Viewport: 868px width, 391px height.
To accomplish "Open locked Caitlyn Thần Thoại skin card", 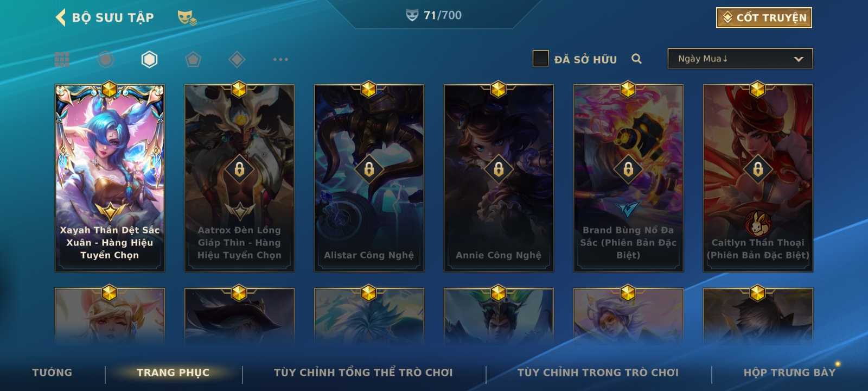I will pos(758,178).
